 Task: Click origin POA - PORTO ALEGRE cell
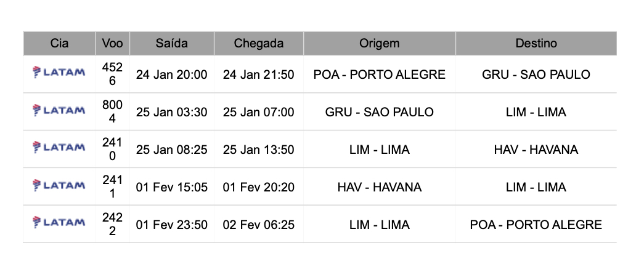(380, 74)
